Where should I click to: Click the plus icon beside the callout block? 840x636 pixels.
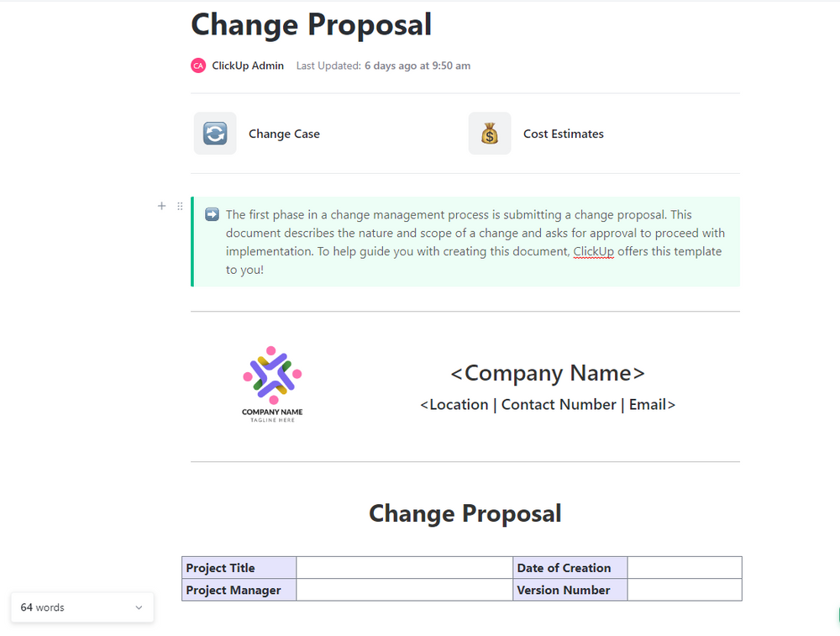161,206
